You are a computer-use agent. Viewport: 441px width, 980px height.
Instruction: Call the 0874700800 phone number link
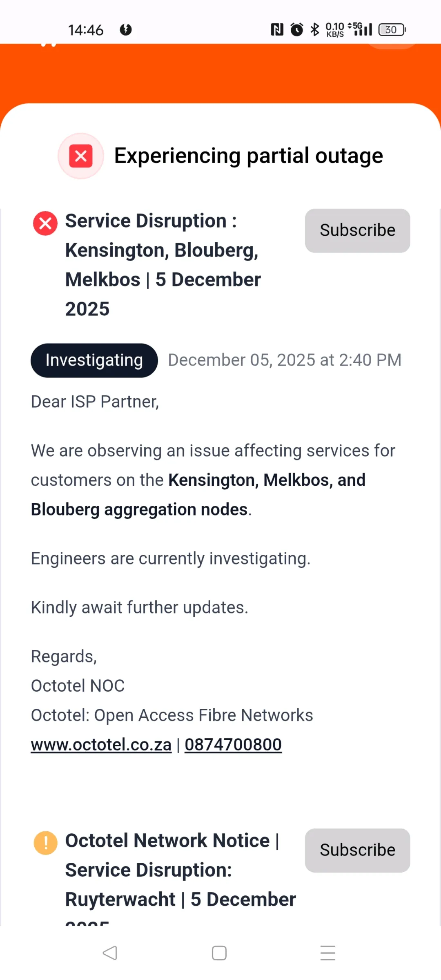pos(233,745)
